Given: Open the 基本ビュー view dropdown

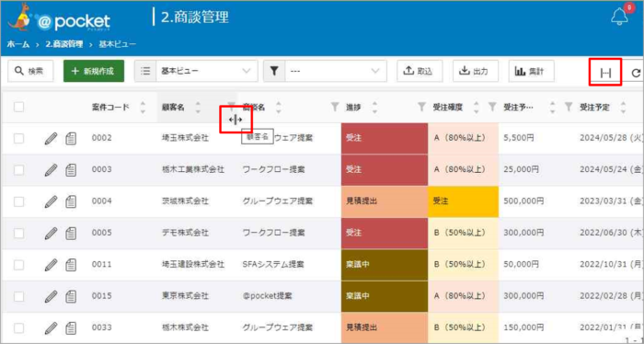Looking at the screenshot, I should [x=196, y=71].
